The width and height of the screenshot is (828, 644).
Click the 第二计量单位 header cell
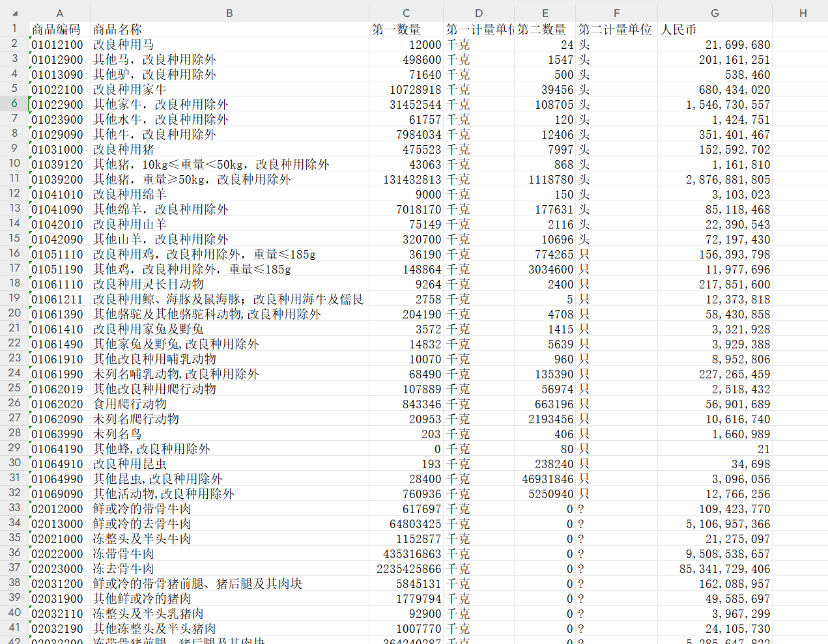pos(616,29)
